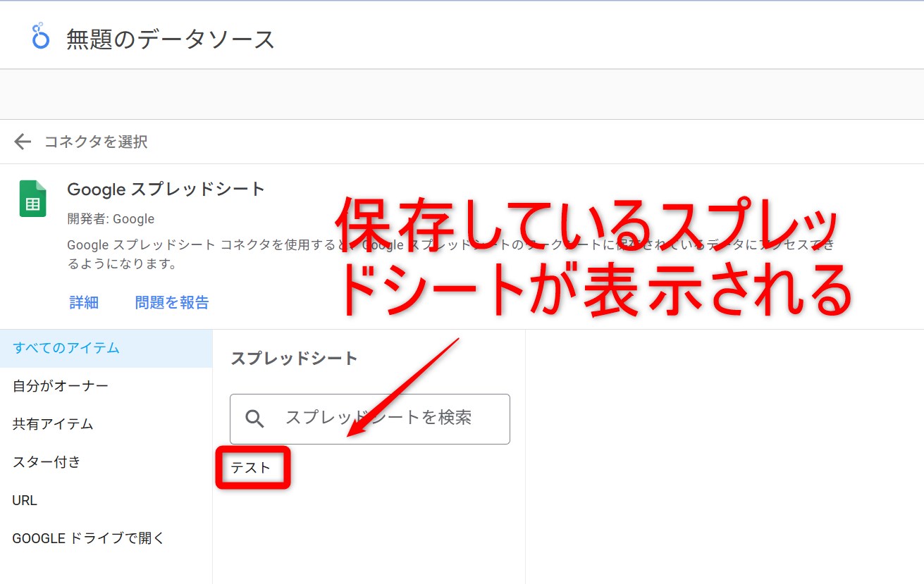Click the Google スプレッドシート heading

click(166, 189)
